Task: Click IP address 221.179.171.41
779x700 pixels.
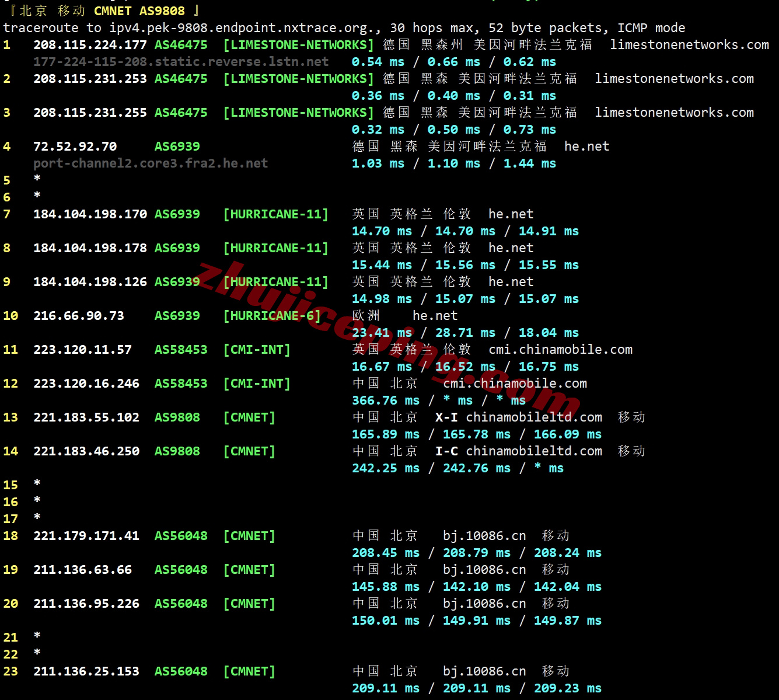Action: click(86, 536)
